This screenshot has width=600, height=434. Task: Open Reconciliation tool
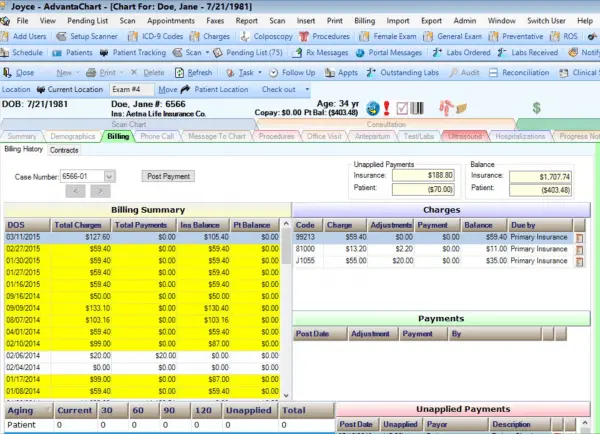tap(519, 73)
